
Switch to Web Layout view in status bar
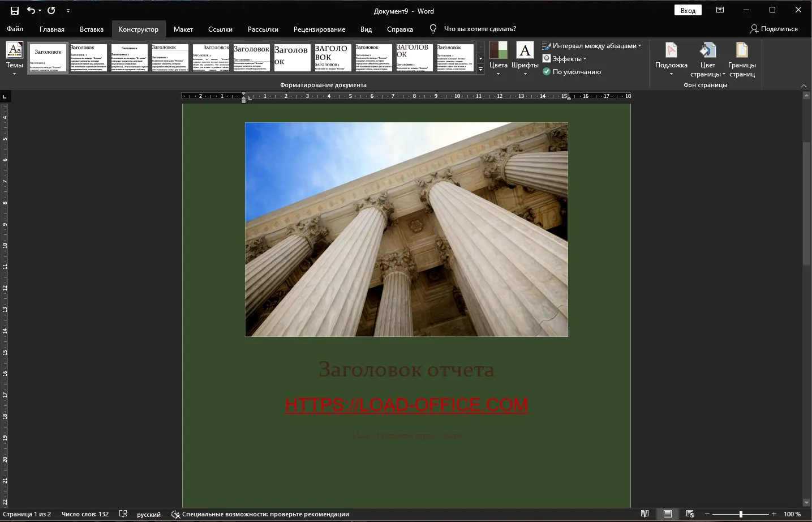pos(690,514)
